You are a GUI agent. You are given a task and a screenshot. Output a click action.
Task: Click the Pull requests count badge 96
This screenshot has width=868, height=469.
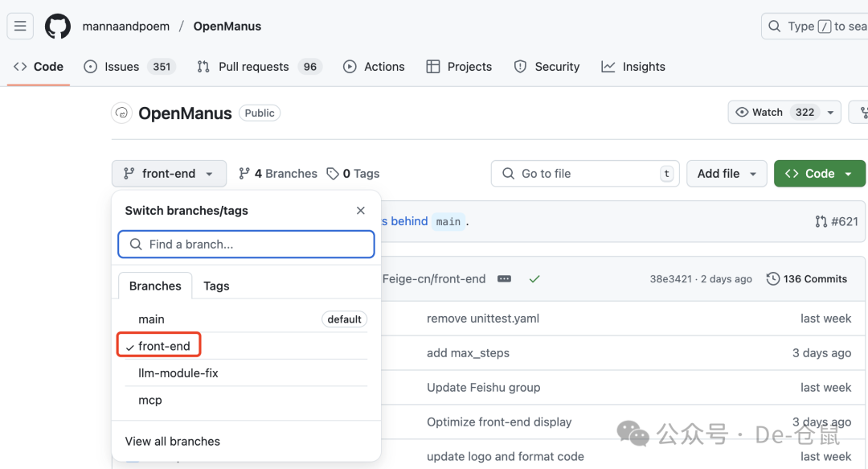point(310,67)
